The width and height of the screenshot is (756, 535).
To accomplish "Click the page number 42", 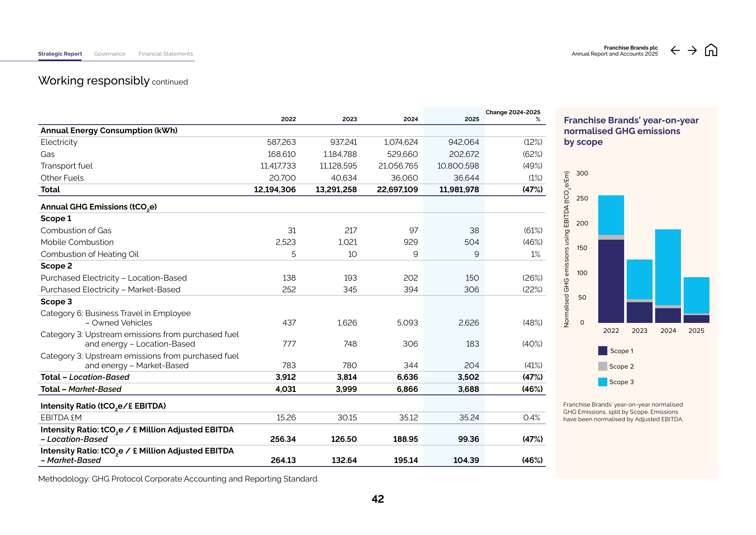I will pyautogui.click(x=378, y=499).
